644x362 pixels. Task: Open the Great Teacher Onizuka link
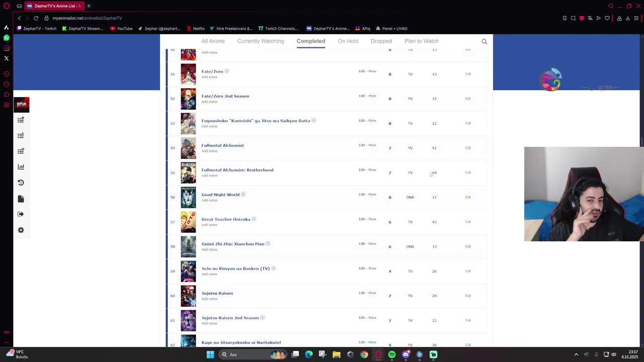pos(226,219)
